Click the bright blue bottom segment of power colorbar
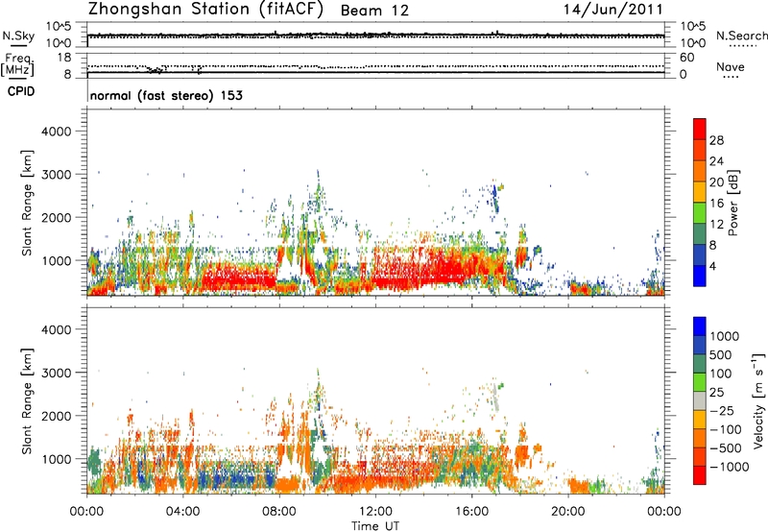The height and width of the screenshot is (532, 768). pyautogui.click(x=700, y=276)
